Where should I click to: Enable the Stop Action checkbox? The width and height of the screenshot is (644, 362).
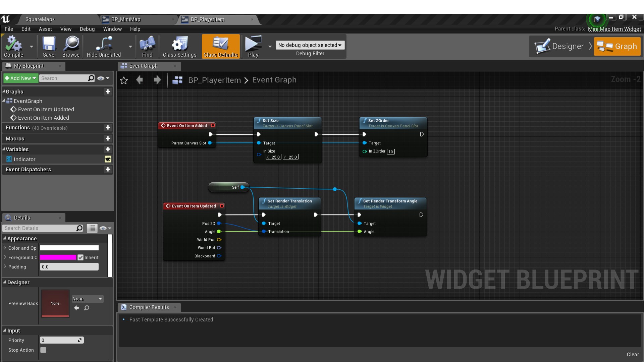(x=43, y=350)
